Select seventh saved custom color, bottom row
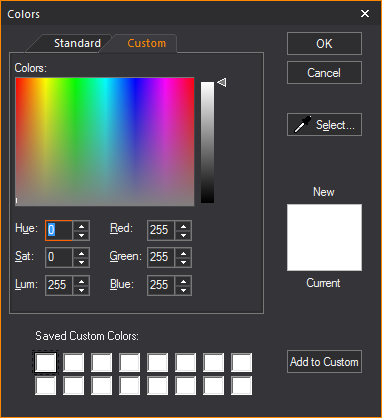The image size is (382, 418). [x=214, y=385]
